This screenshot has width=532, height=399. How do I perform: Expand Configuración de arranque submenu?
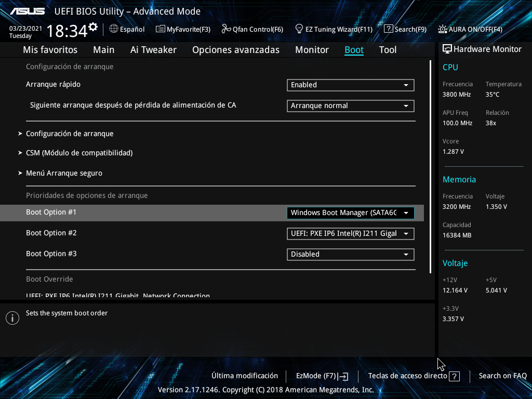coord(70,134)
